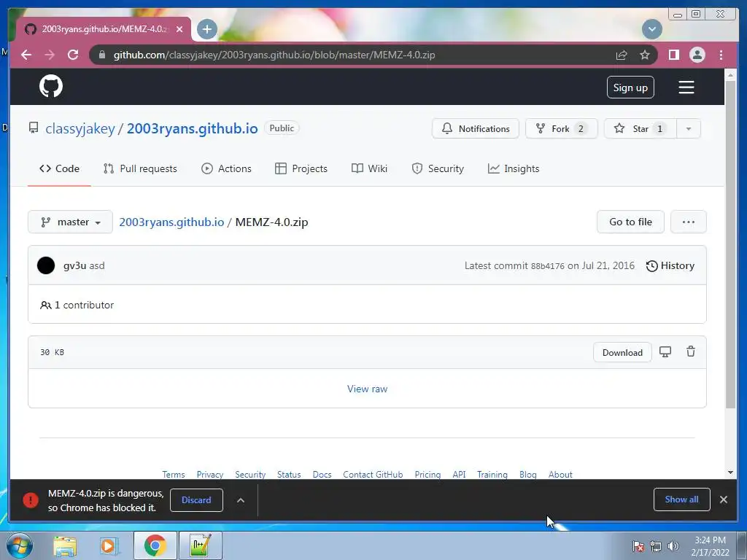Click the GitHub octocat logo
This screenshot has height=560, width=747.
(x=51, y=86)
